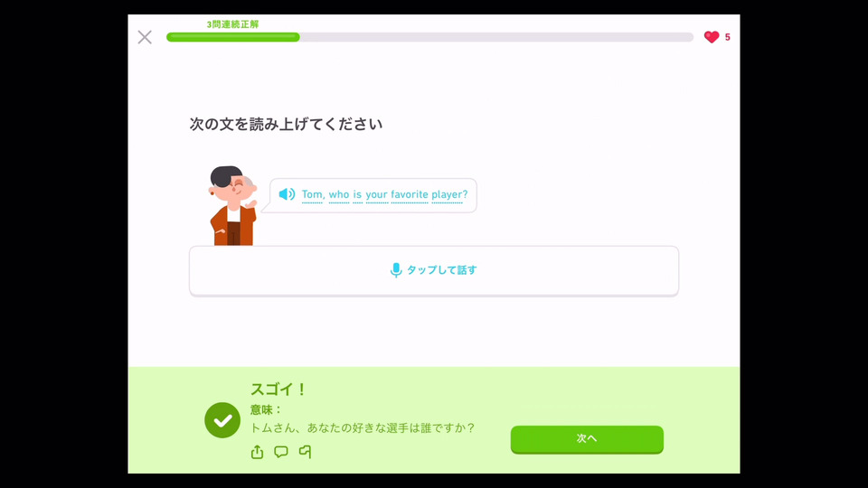Play sentence audio with the speaker icon
The width and height of the screenshot is (868, 488).
(x=287, y=194)
